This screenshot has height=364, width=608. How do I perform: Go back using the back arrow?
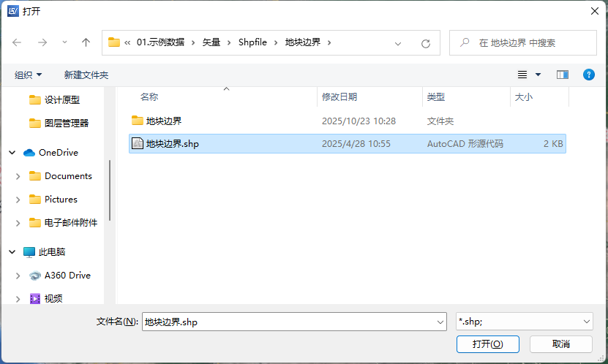coord(17,42)
